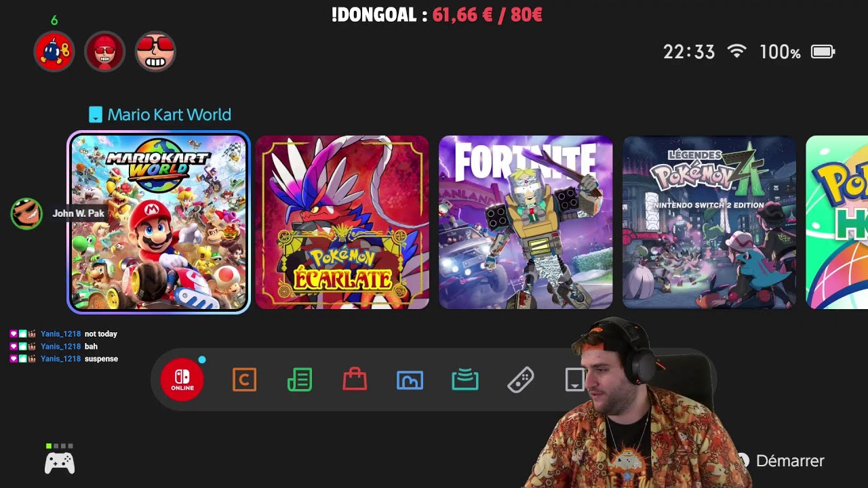The image size is (868, 488).
Task: Click the game card icon beside Mario Kart World title
Action: tap(96, 115)
